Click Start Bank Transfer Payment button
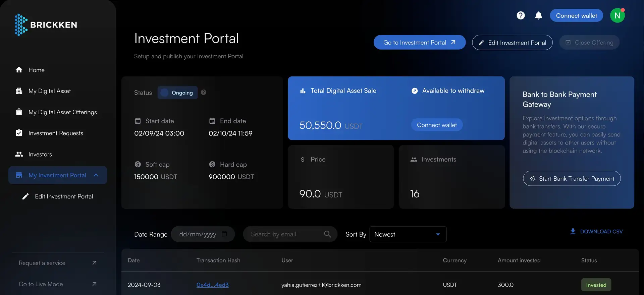The image size is (644, 295). coord(572,178)
